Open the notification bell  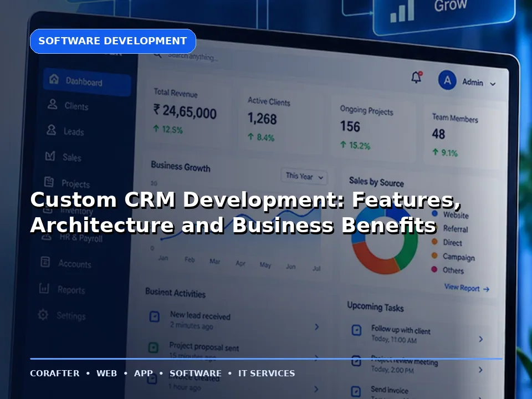tap(417, 77)
